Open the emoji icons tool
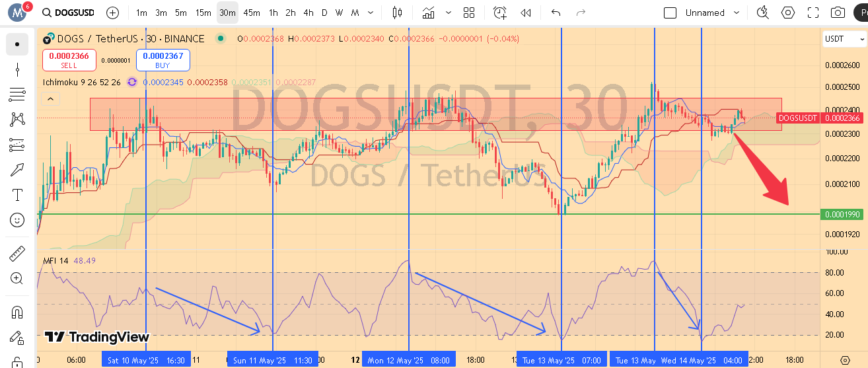This screenshot has height=368, width=868. point(17,220)
